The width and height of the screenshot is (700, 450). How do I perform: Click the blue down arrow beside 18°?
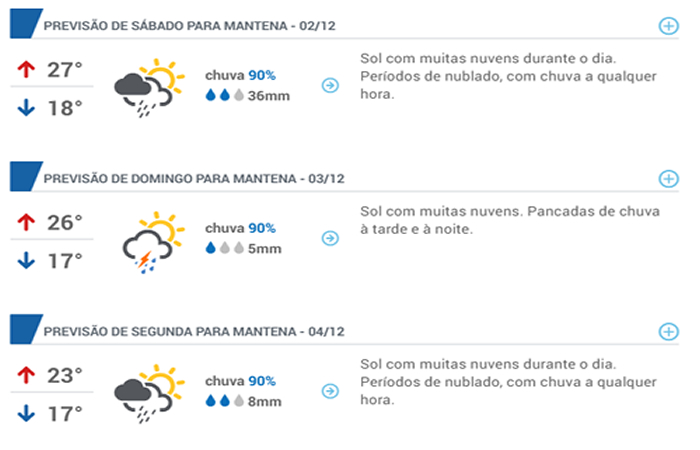26,108
